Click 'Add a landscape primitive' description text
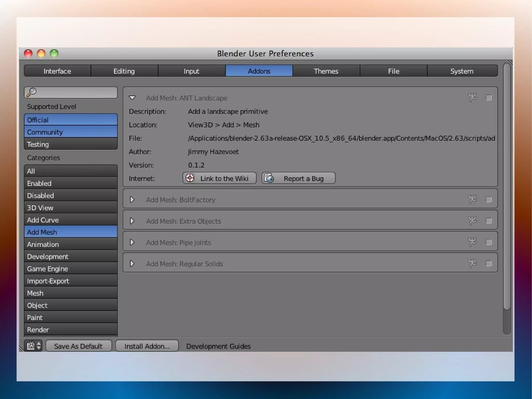532x399 pixels. (228, 112)
